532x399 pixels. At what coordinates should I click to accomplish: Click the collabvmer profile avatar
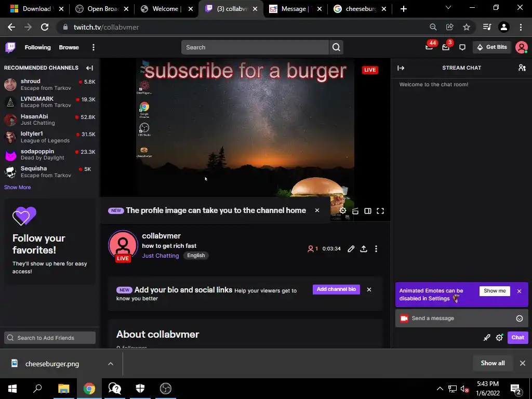(x=123, y=245)
